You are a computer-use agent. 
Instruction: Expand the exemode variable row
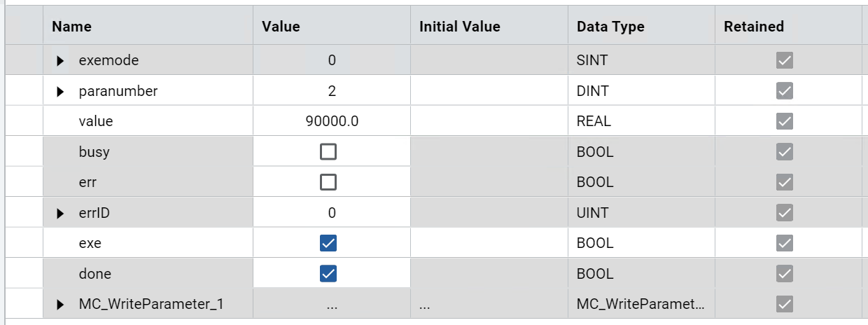tap(60, 61)
